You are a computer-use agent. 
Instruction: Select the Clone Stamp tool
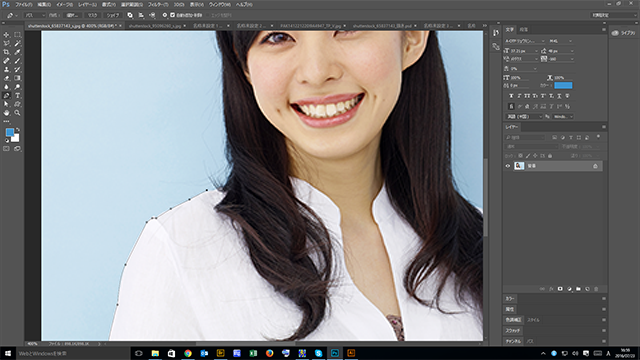coord(6,69)
